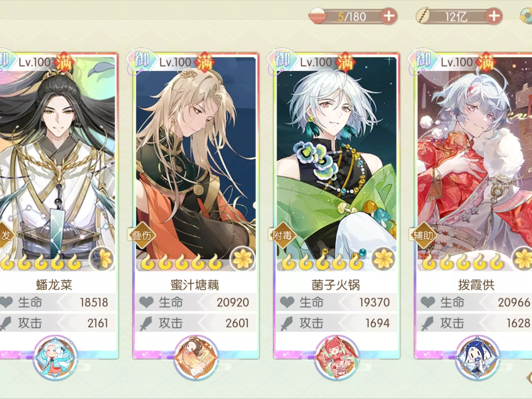Tap the gold flower badge on 菌子火锅

coord(383,259)
